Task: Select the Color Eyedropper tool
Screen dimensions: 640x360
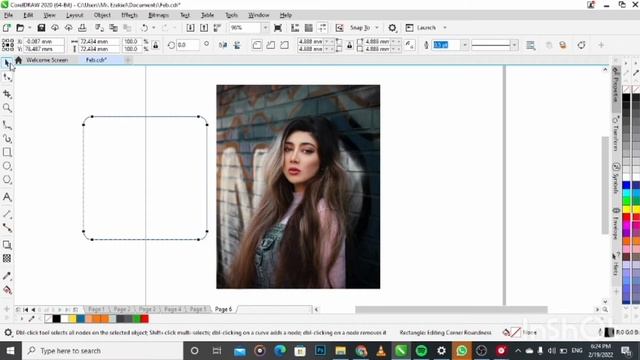Action: pyautogui.click(x=7, y=276)
